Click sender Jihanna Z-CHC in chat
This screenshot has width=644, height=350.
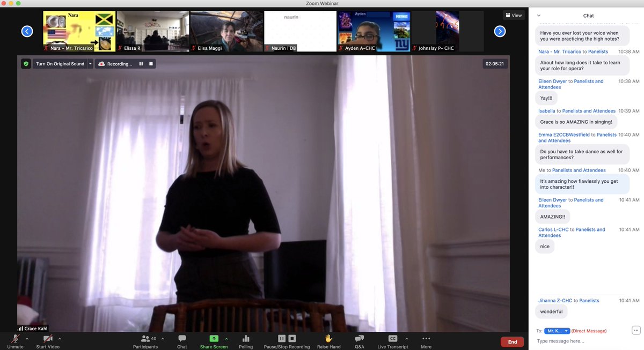554,301
